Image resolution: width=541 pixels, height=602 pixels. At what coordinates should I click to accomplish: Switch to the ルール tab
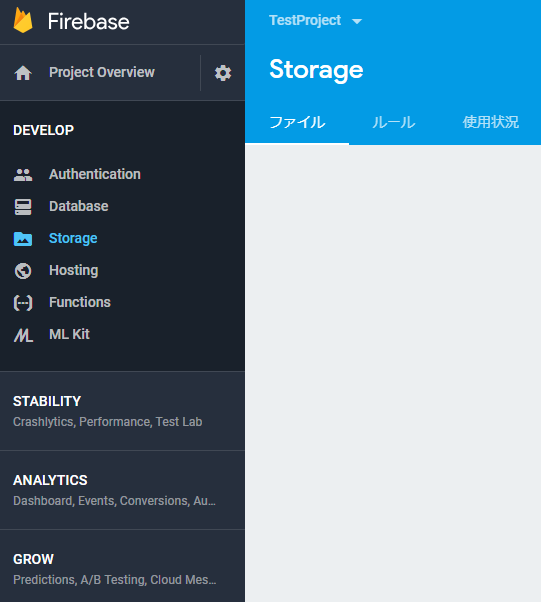pos(394,122)
